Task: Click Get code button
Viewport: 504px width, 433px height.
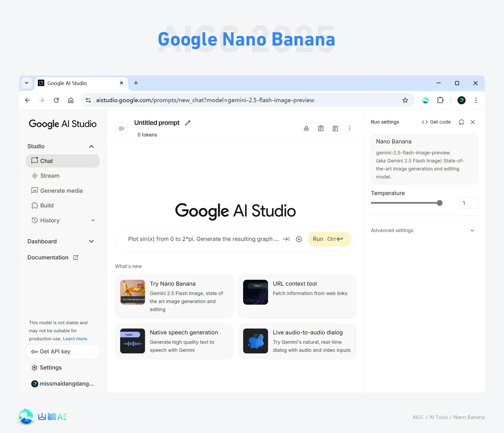Action: pos(436,122)
